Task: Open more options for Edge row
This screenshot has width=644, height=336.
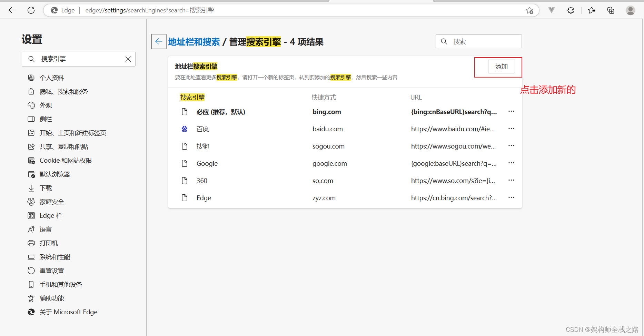Action: (511, 197)
